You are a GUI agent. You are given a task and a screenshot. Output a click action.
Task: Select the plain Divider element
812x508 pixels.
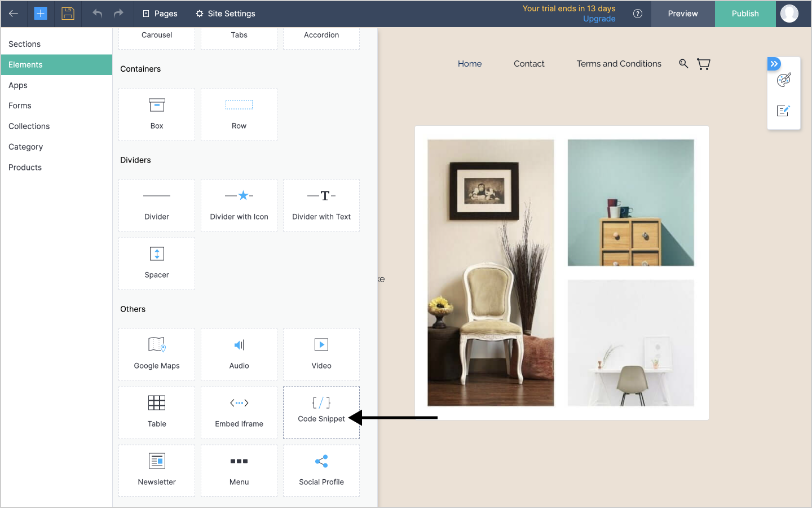pos(157,205)
